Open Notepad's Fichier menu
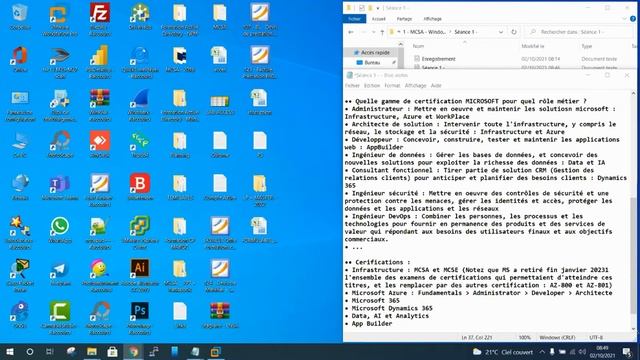 (x=352, y=85)
